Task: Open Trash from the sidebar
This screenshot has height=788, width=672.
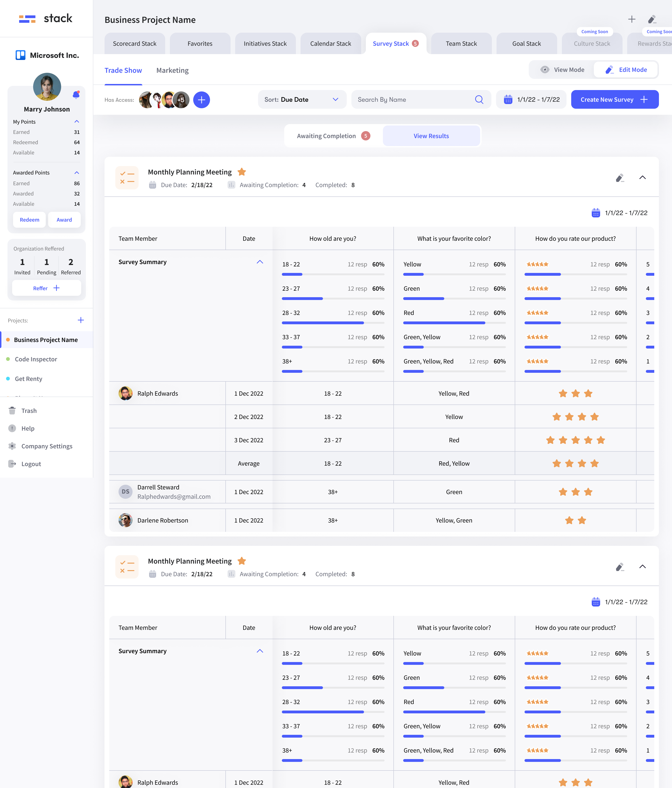Action: point(29,411)
